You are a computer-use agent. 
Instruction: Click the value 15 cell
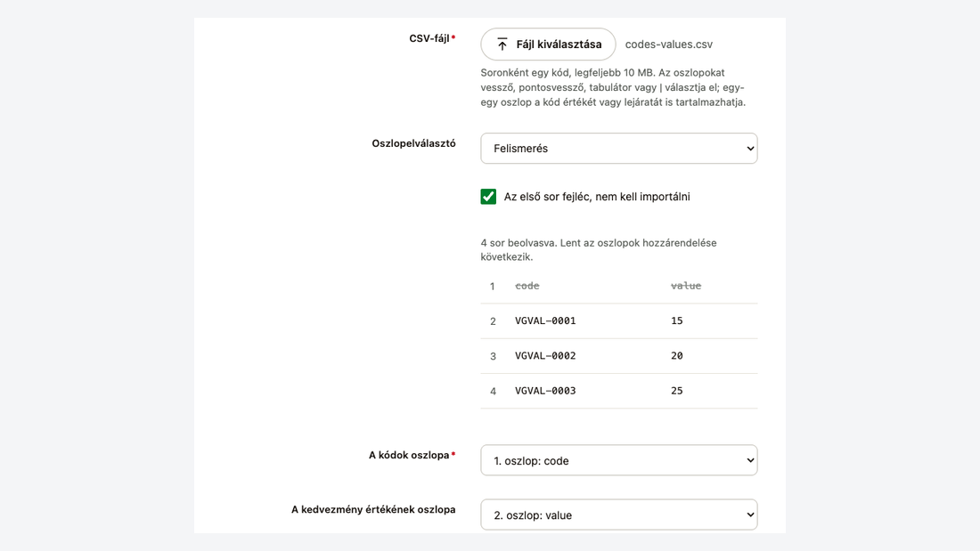(x=677, y=321)
